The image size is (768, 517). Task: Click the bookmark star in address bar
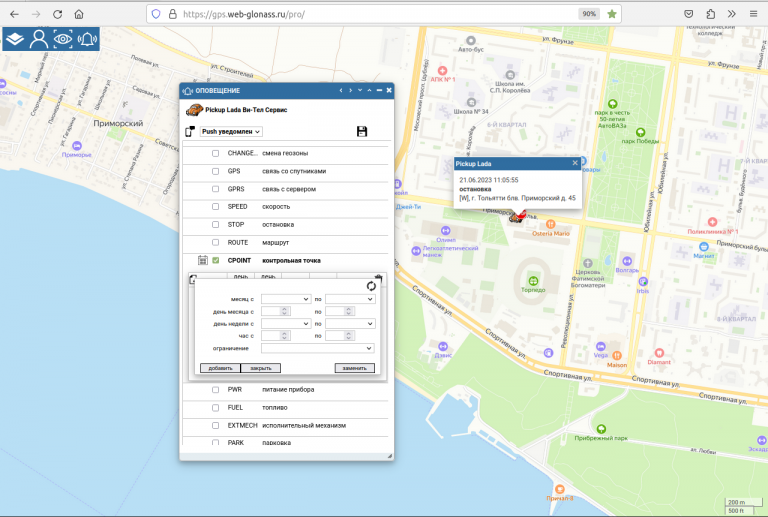[612, 14]
